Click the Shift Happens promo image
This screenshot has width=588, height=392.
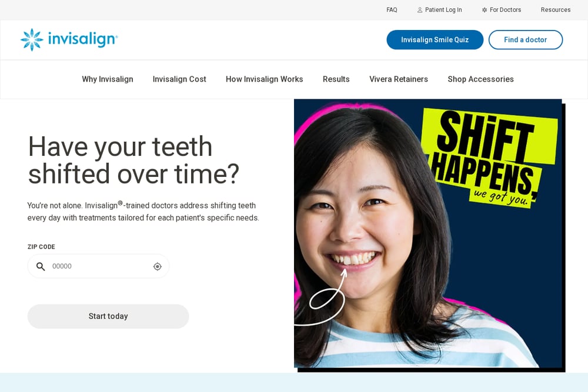coord(429,235)
